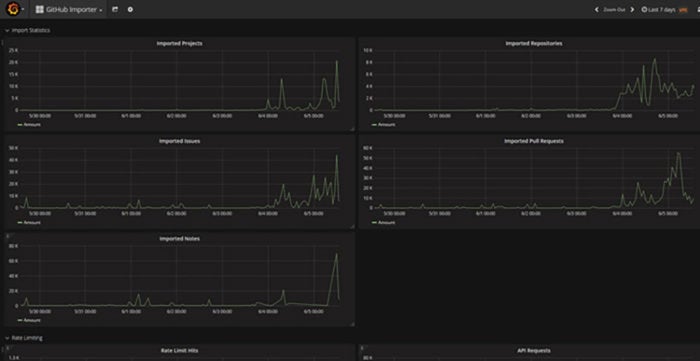Click Amount legend color line in Imported Projects
The height and width of the screenshot is (361, 700).
[x=20, y=125]
